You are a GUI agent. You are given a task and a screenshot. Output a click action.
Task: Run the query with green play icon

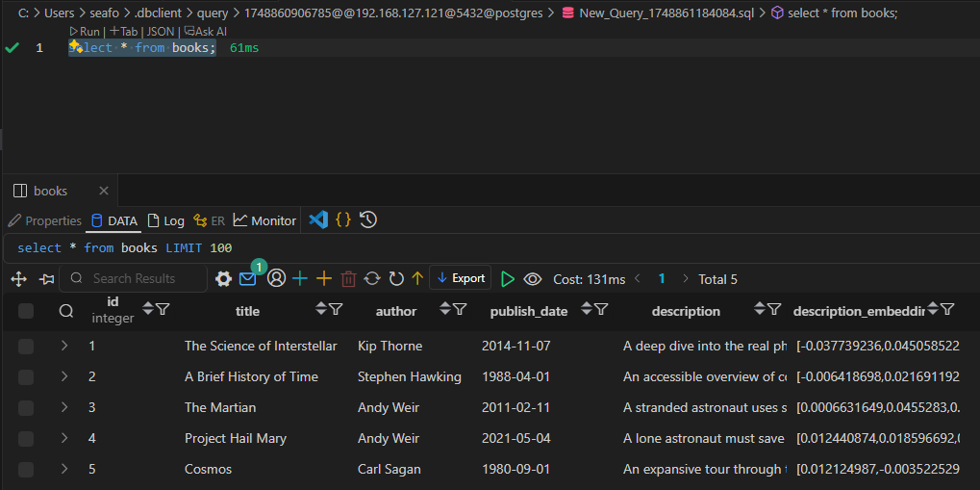click(x=508, y=279)
